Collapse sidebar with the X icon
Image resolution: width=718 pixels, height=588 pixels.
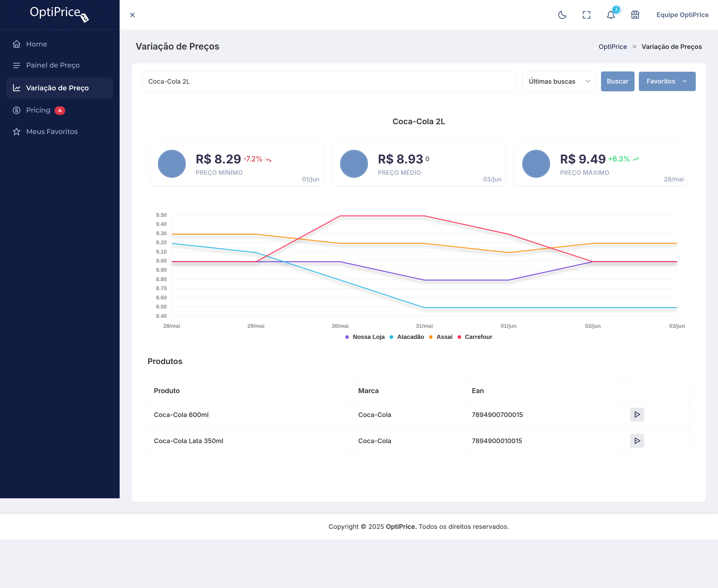133,15
